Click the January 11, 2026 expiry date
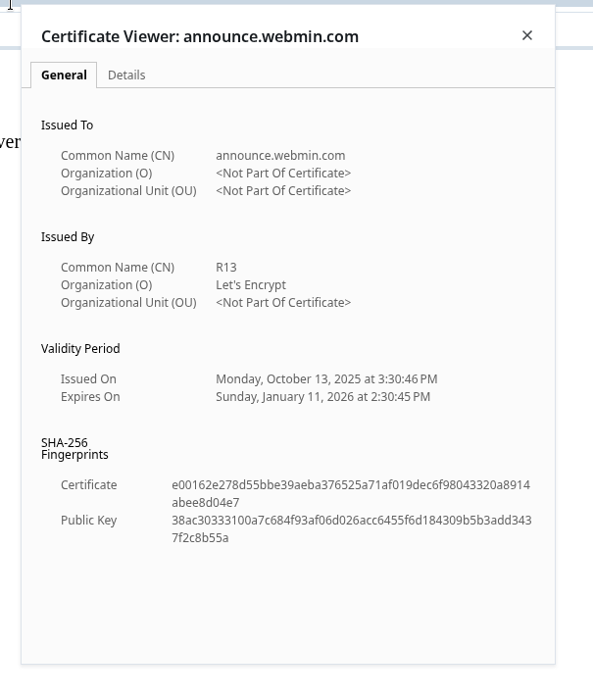This screenshot has width=593, height=700. [x=322, y=396]
